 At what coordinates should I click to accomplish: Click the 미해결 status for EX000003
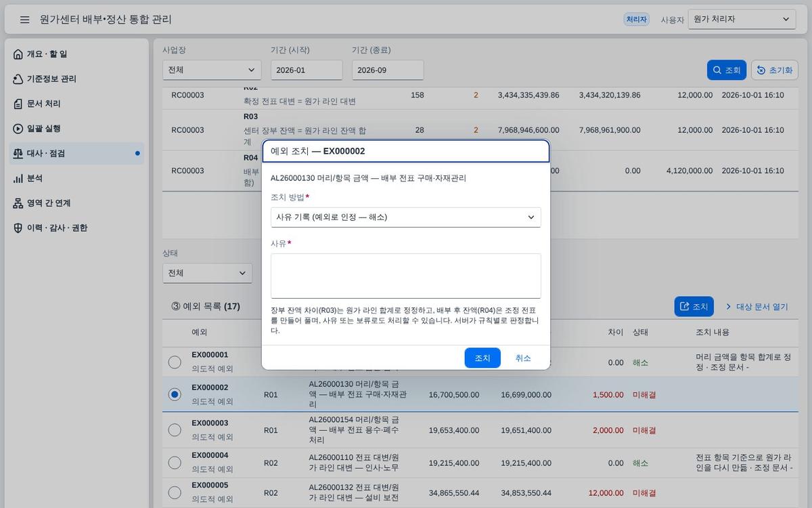(644, 430)
